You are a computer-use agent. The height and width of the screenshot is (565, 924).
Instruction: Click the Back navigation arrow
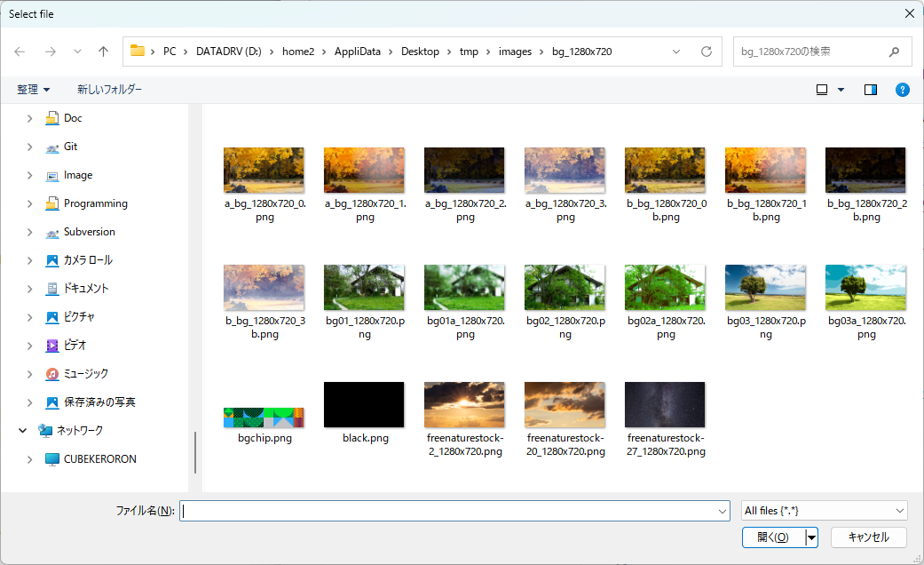pos(20,52)
